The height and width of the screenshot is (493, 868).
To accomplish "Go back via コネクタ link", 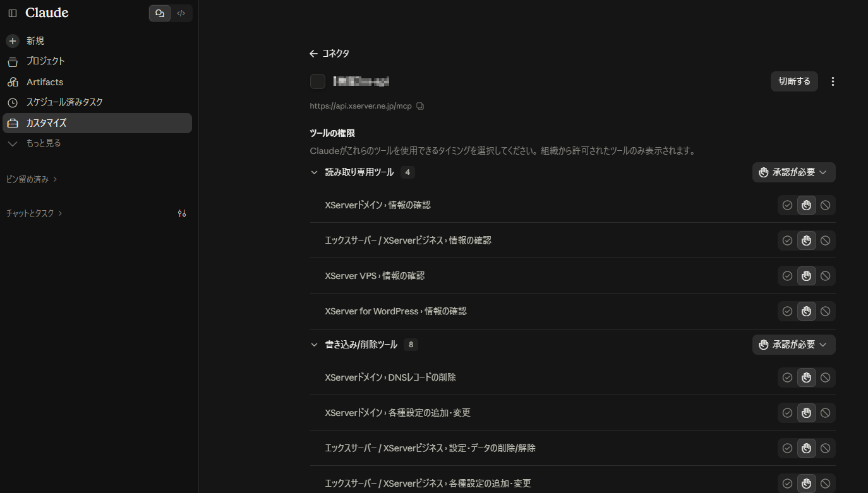I will [335, 54].
